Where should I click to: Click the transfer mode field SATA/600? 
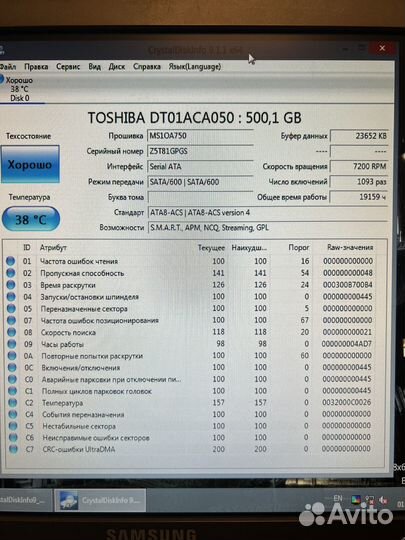tap(200, 182)
